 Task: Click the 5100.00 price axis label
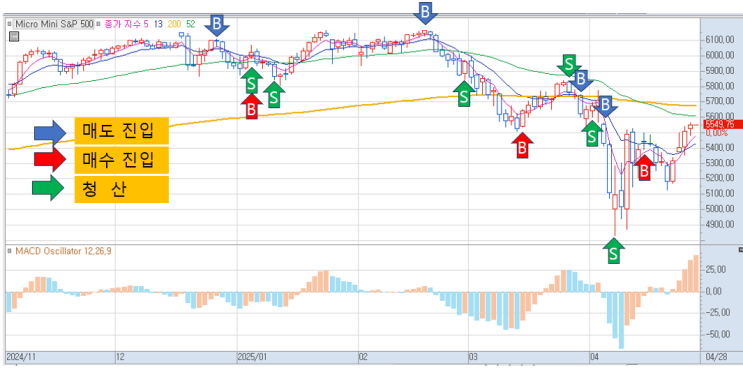tap(720, 193)
